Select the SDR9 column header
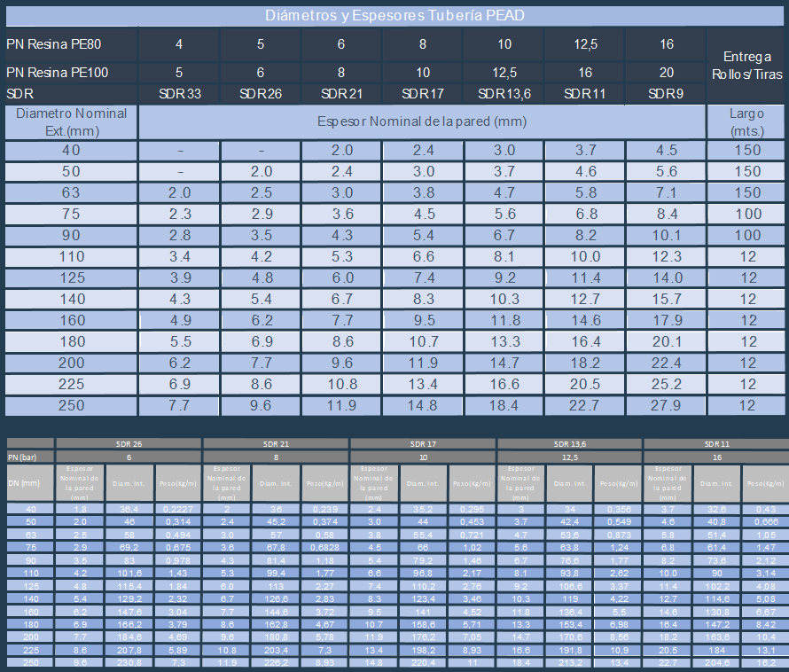 665,93
